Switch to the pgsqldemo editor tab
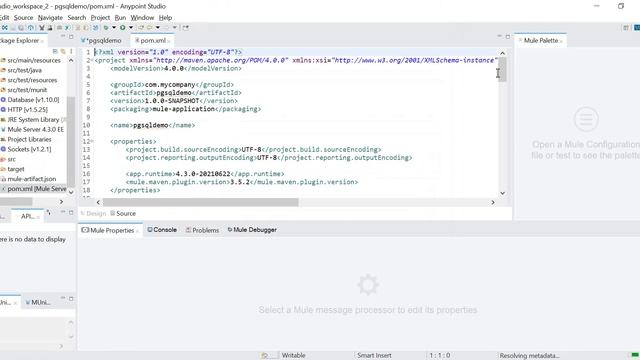The height and width of the screenshot is (360, 640). (x=101, y=40)
